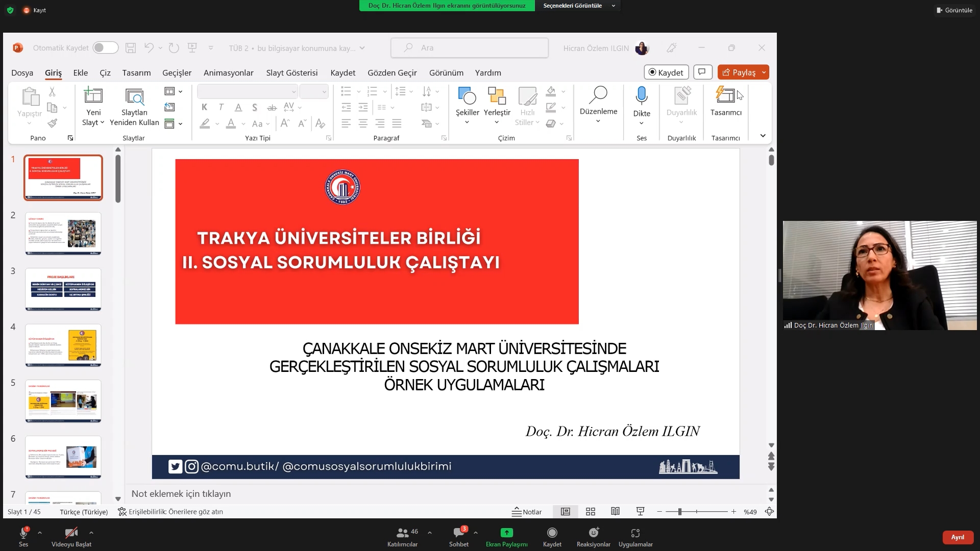This screenshot has height=551, width=980.
Task: Turn on camera with Videoyu Başlat
Action: [71, 537]
